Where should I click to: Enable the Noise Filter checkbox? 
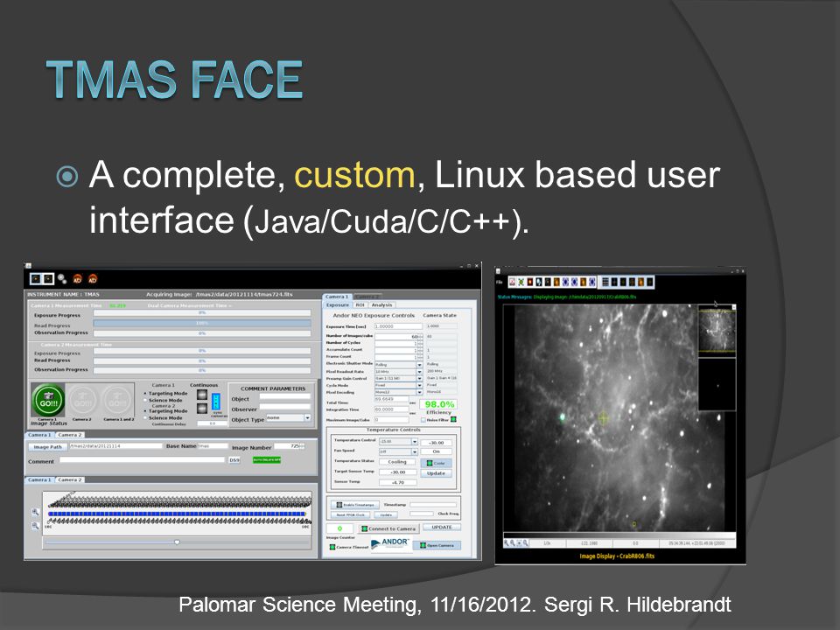point(423,420)
